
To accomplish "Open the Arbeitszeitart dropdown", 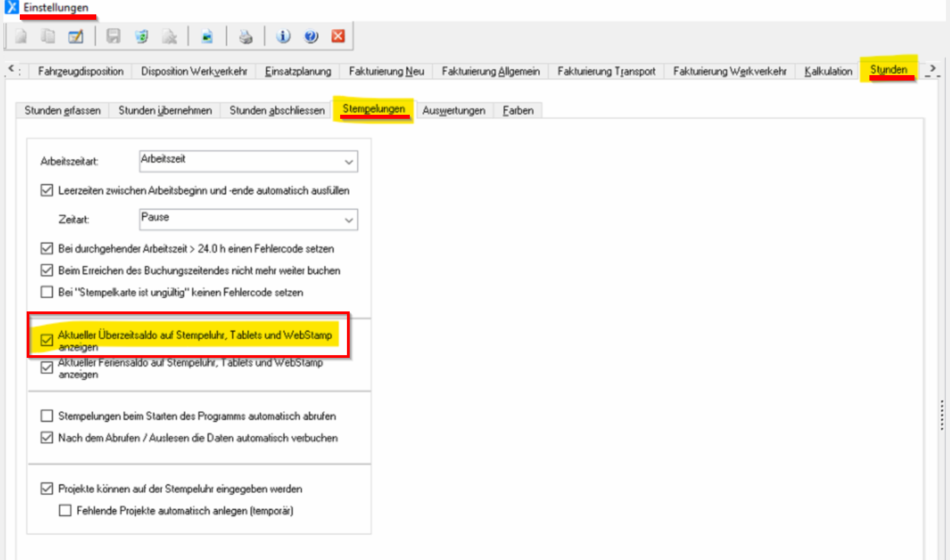I will click(x=349, y=162).
